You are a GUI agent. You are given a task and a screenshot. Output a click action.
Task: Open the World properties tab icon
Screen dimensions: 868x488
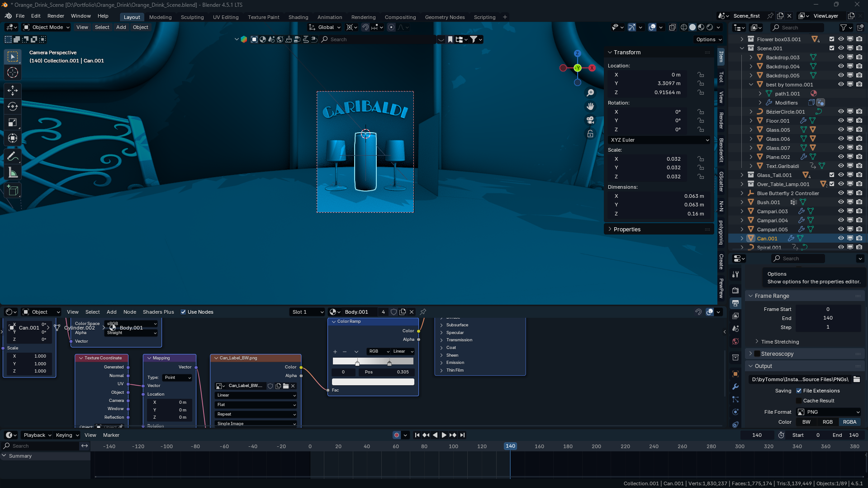click(735, 341)
